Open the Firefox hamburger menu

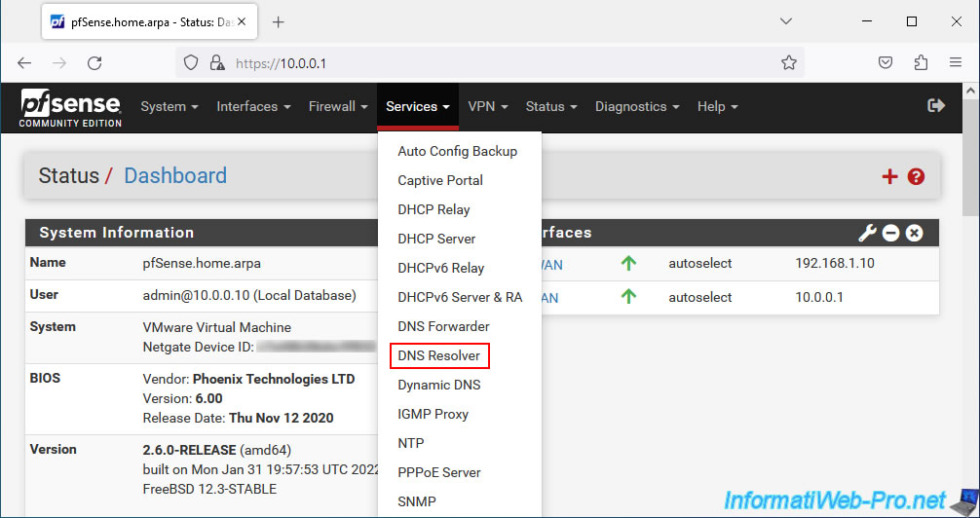[955, 62]
